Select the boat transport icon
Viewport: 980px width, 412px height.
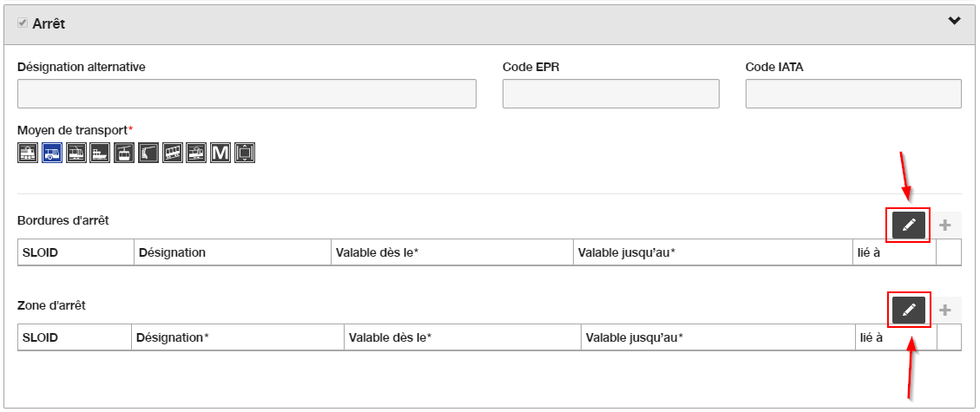click(100, 153)
